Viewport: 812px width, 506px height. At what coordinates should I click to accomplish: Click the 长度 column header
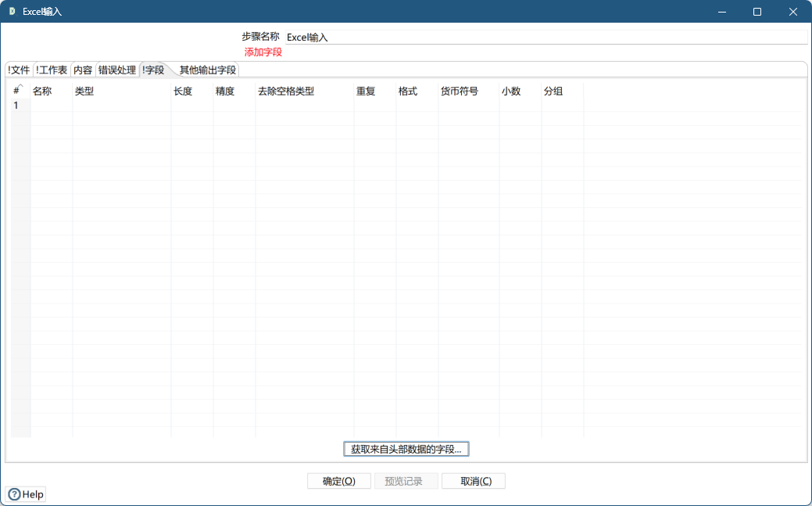click(183, 91)
